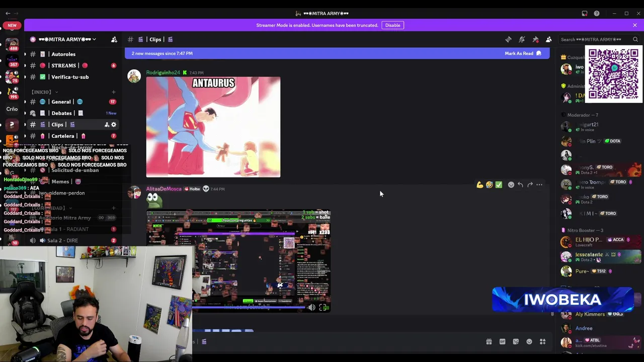Invite people icon next to server name
The height and width of the screenshot is (362, 644).
pos(114,39)
